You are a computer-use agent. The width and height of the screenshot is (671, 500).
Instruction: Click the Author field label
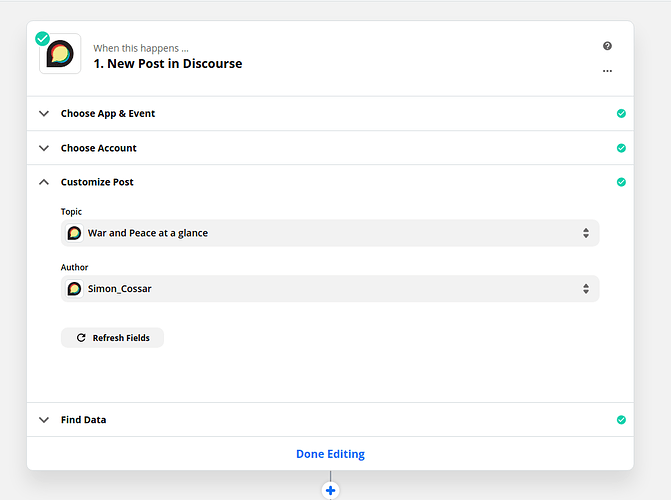(x=74, y=267)
